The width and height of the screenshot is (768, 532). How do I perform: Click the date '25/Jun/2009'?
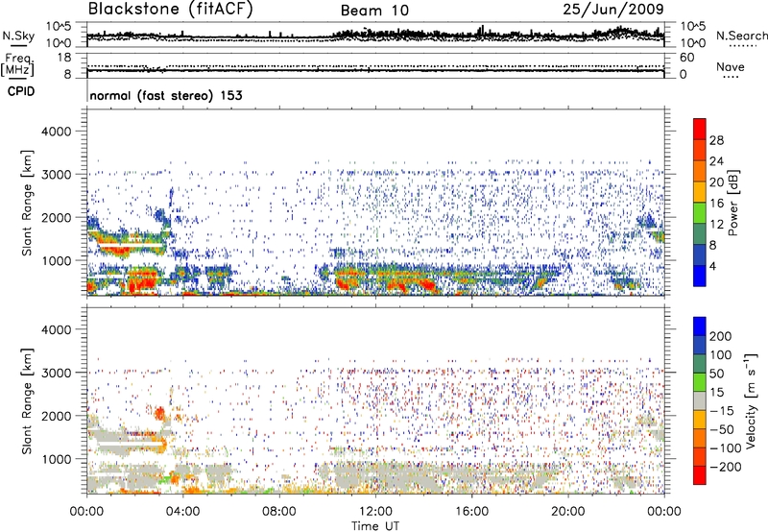click(613, 9)
